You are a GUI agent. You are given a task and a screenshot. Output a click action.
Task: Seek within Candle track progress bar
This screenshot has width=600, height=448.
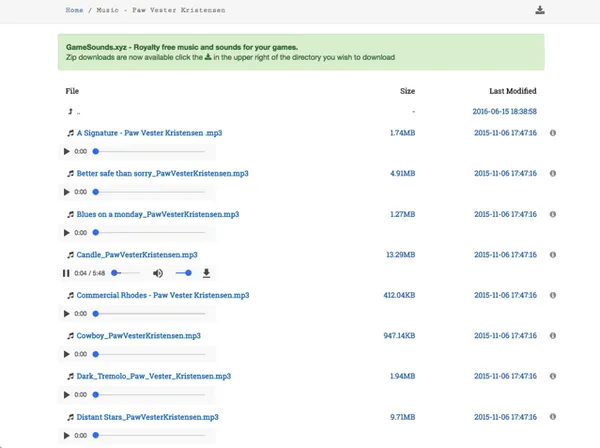point(126,273)
